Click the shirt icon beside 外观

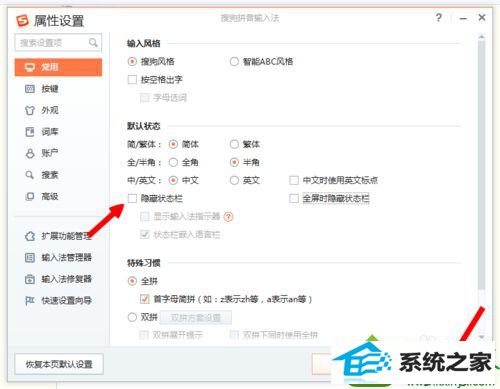(30, 110)
